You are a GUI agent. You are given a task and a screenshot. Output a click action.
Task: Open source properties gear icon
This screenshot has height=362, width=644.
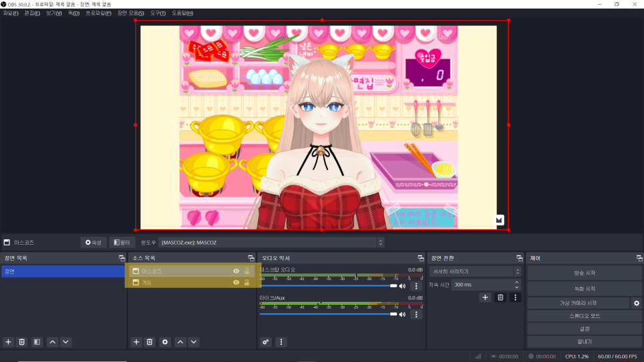pos(165,342)
